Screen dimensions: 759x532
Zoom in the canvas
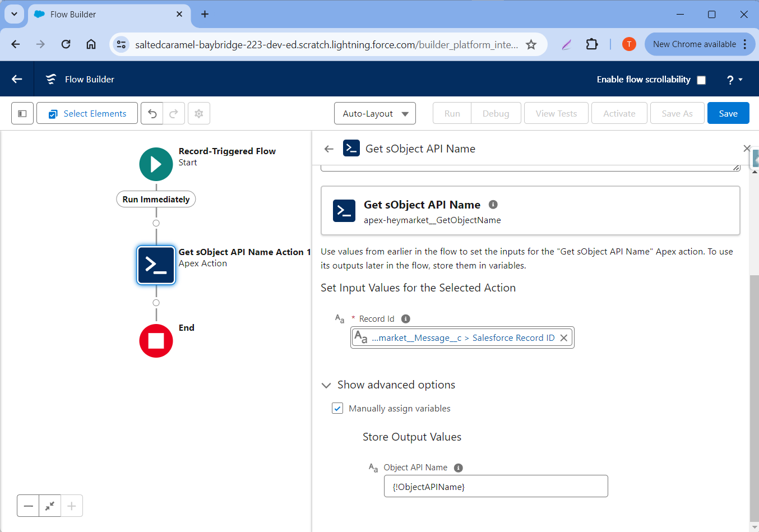coord(72,506)
